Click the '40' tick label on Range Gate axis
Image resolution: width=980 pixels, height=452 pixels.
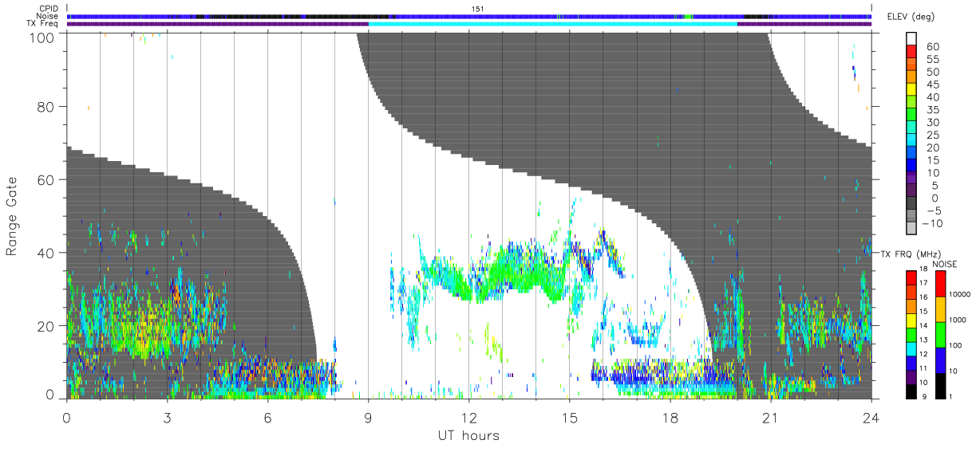pyautogui.click(x=45, y=252)
